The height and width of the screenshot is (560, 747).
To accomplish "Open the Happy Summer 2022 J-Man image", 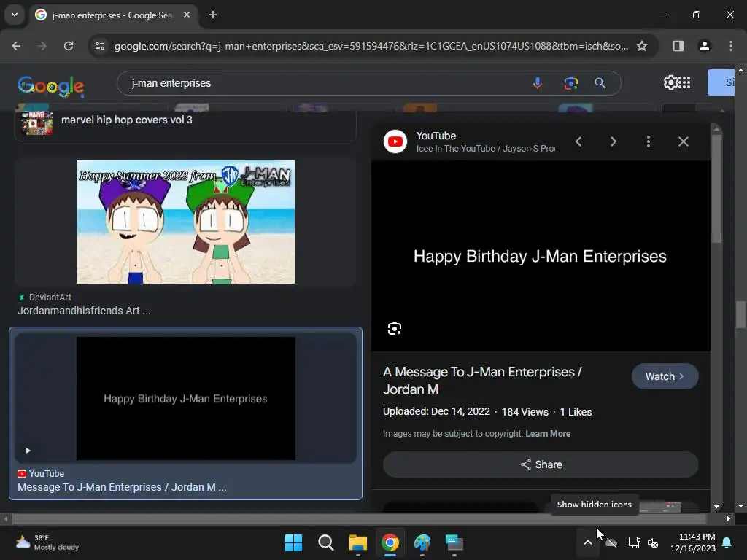I will pos(185,222).
